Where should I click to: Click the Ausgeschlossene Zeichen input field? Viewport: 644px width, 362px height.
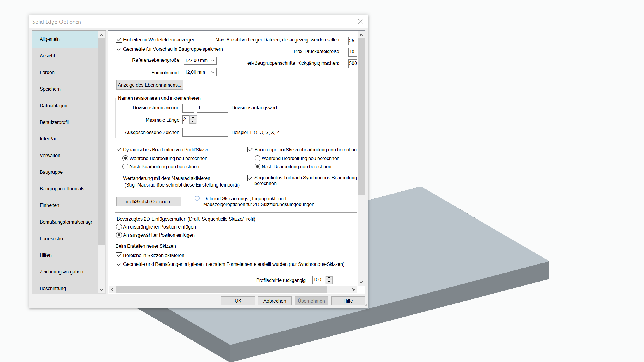tap(205, 132)
